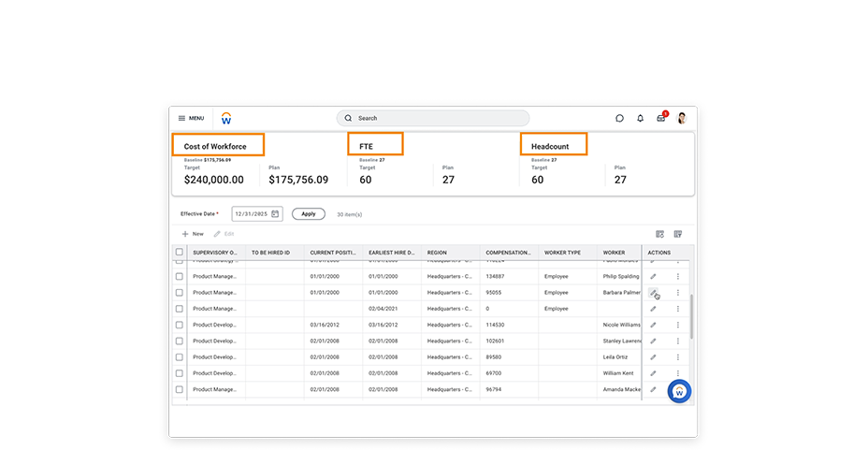
Task: Open the hamburger MENU button
Action: point(191,118)
